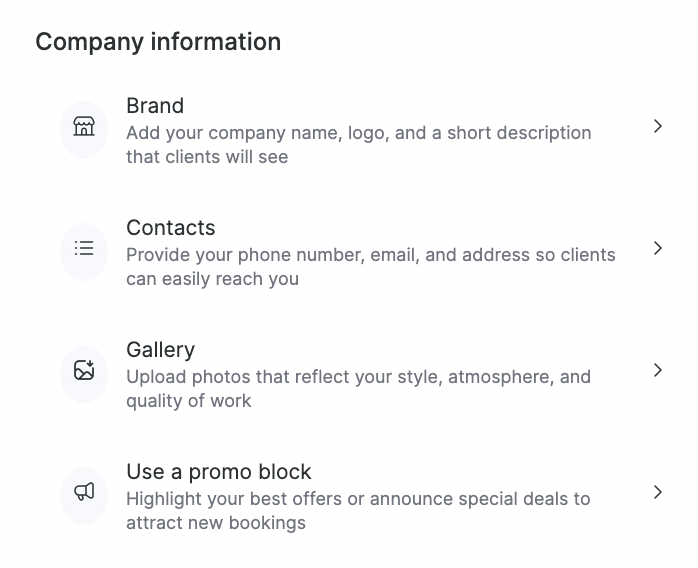The height and width of the screenshot is (568, 698).
Task: Choose the 'Use a promo block' title
Action: [x=219, y=472]
